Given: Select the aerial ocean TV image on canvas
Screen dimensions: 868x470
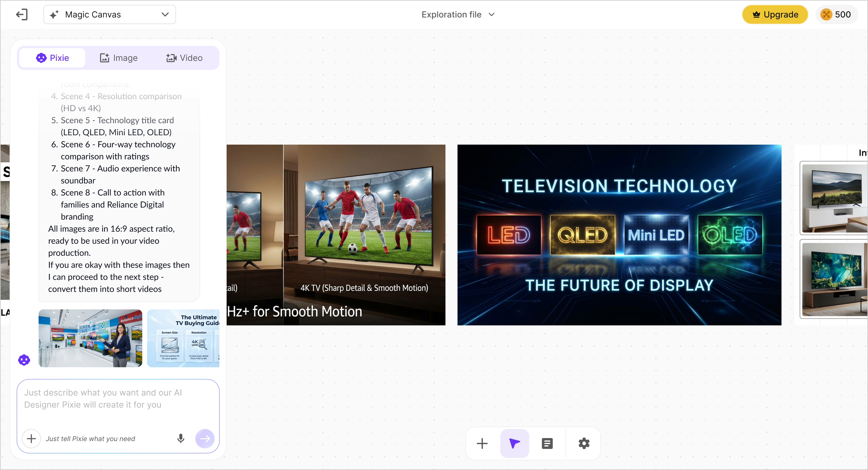Looking at the screenshot, I should pyautogui.click(x=834, y=279).
